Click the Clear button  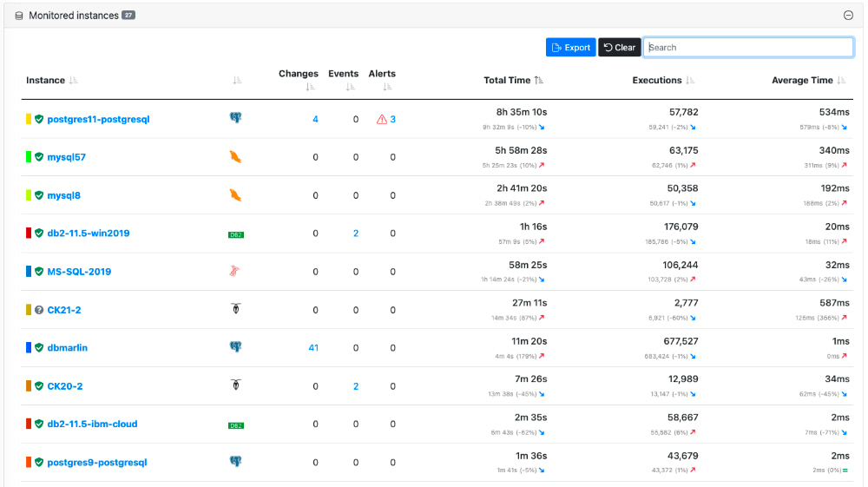click(x=620, y=48)
